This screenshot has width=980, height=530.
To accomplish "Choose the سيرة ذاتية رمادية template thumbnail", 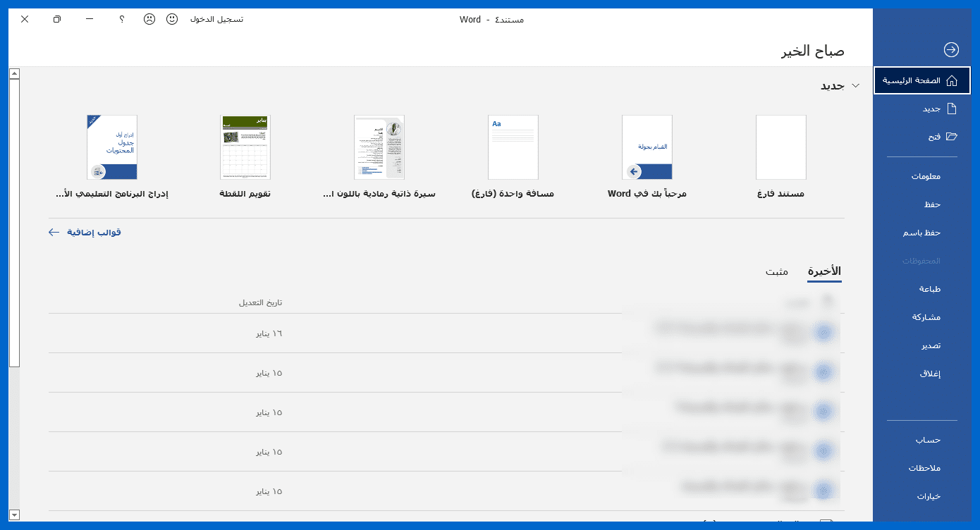I will (379, 147).
